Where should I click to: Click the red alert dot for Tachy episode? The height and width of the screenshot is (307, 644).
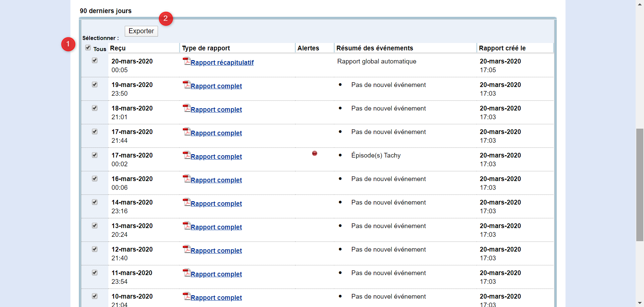click(x=315, y=153)
